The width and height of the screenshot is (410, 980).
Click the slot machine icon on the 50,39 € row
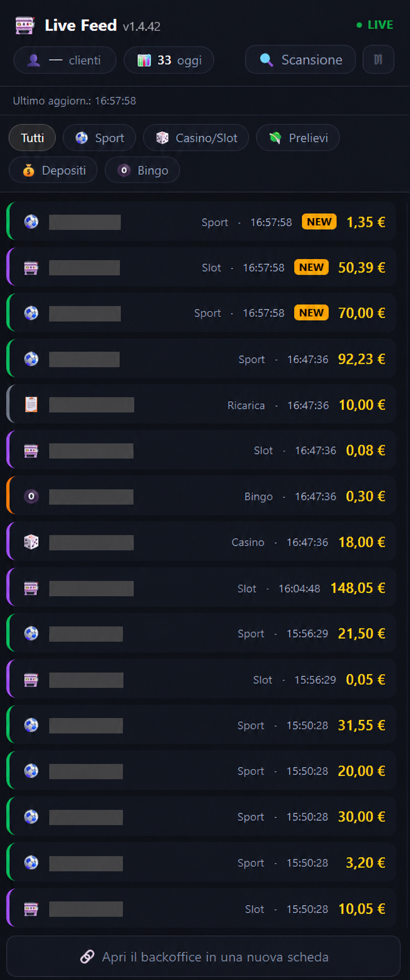[x=31, y=268]
